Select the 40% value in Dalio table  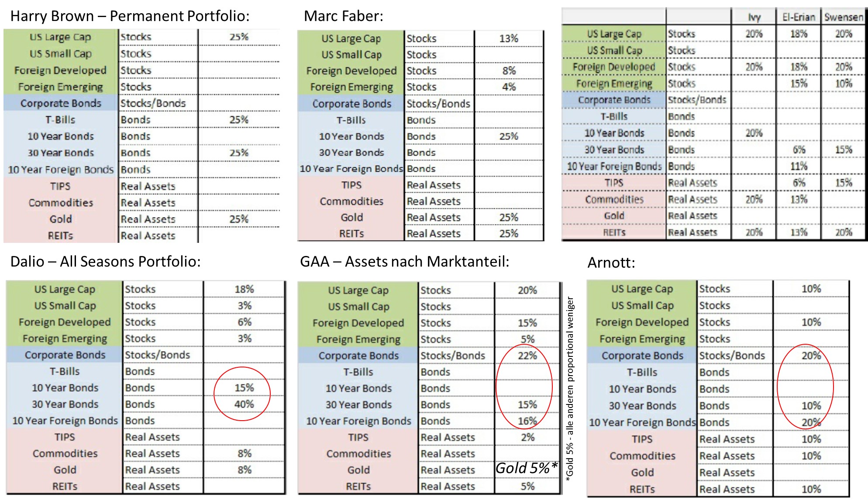click(x=244, y=404)
